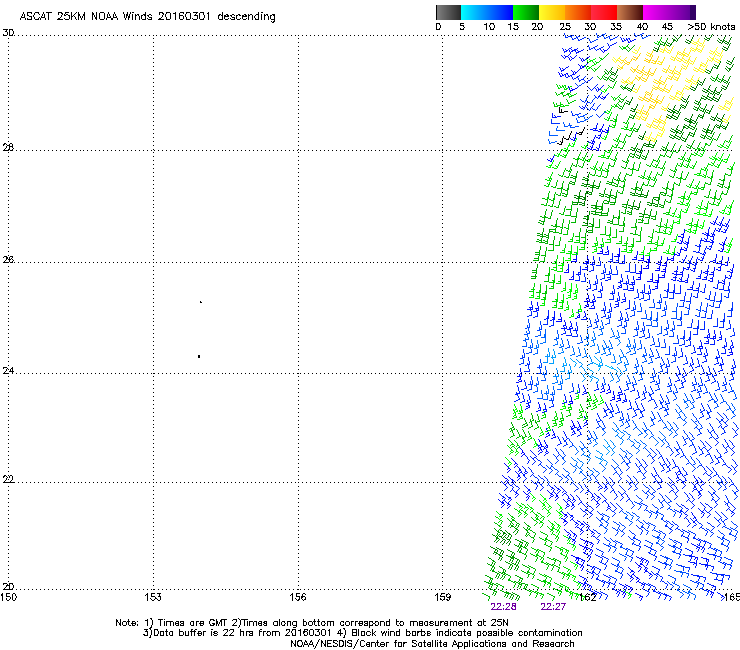Click the ">50 knots" legend label
This screenshot has width=740, height=650.
[711, 27]
